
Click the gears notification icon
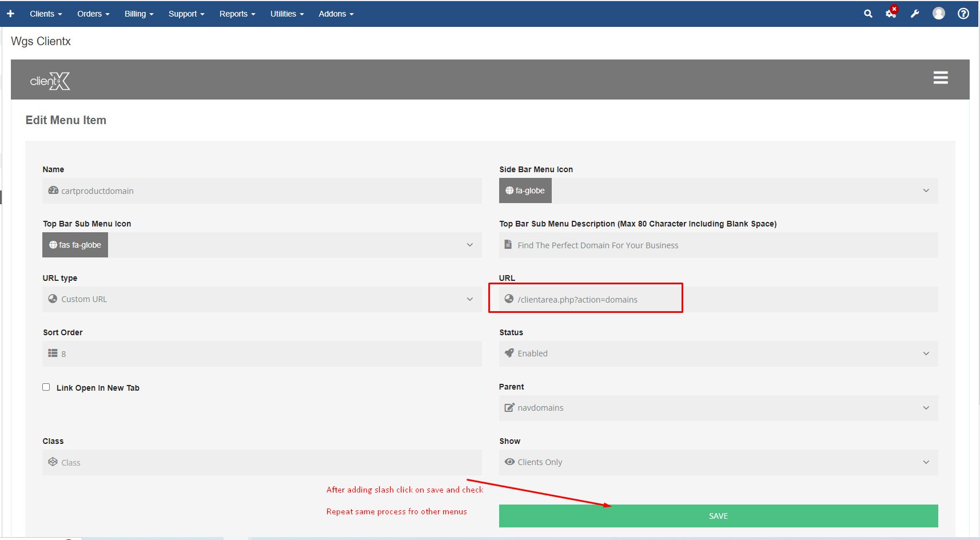[x=891, y=13]
